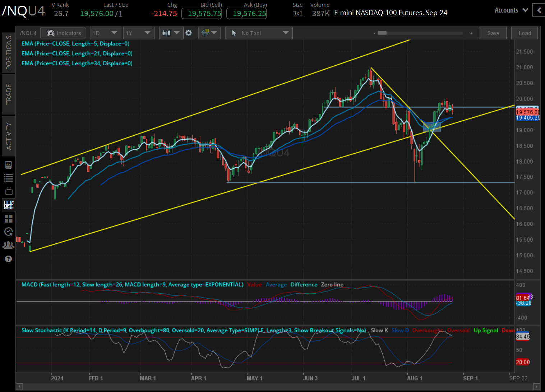Screen dimensions: 545x392
Task: Switch to the TRADE tab
Action: click(9, 94)
